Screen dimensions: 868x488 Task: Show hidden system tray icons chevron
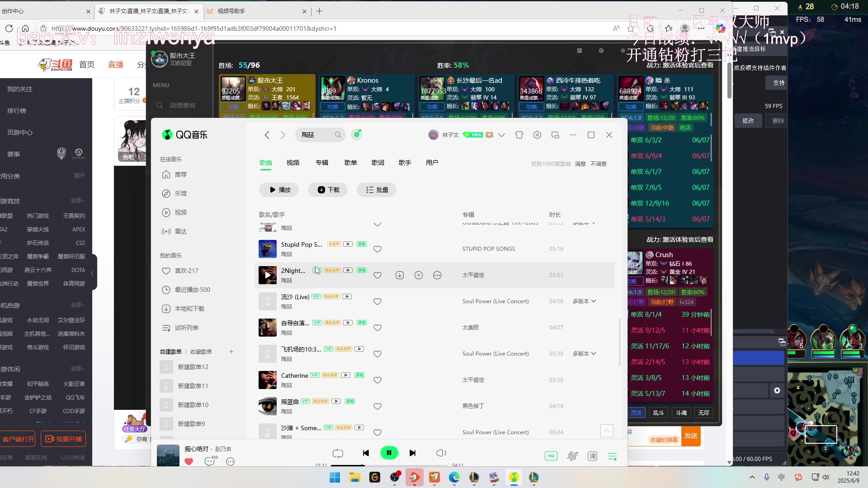coord(752,477)
